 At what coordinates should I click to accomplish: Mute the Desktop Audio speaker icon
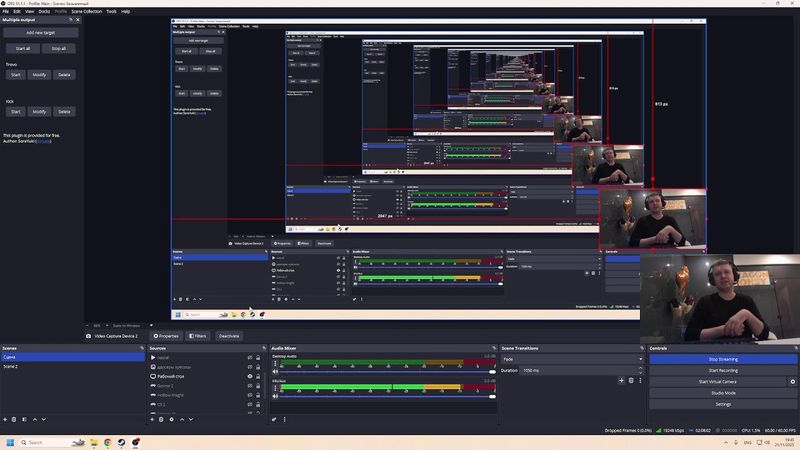[x=274, y=371]
